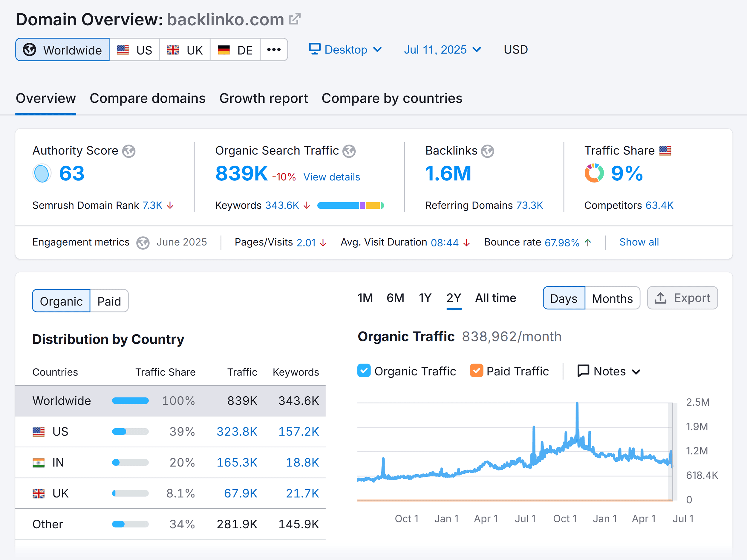Click globe icon beside Engagement metrics
747x560 pixels.
(143, 243)
